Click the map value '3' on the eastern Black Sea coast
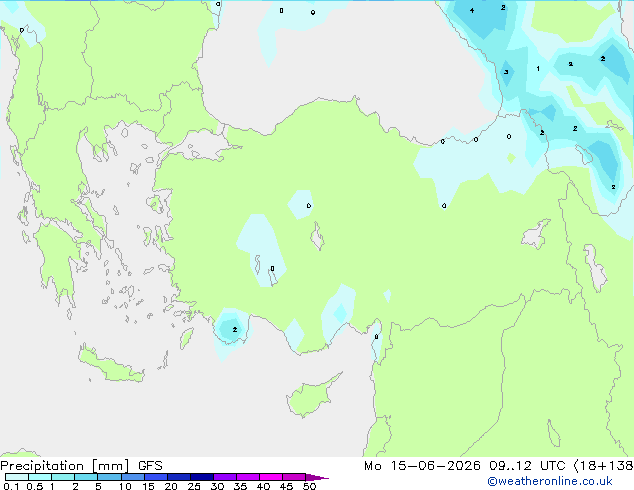634x490 pixels. point(506,72)
